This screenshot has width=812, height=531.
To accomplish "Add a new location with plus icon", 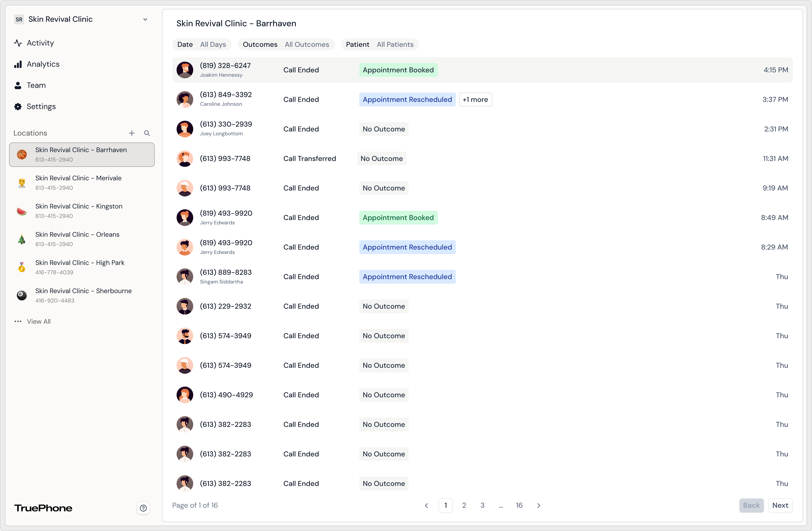I will pos(132,133).
